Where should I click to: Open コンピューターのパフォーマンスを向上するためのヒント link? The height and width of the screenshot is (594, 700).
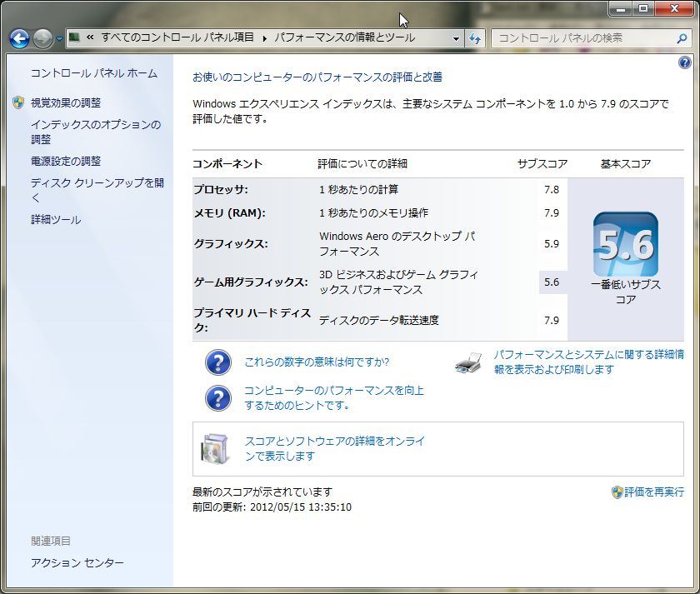(x=334, y=397)
